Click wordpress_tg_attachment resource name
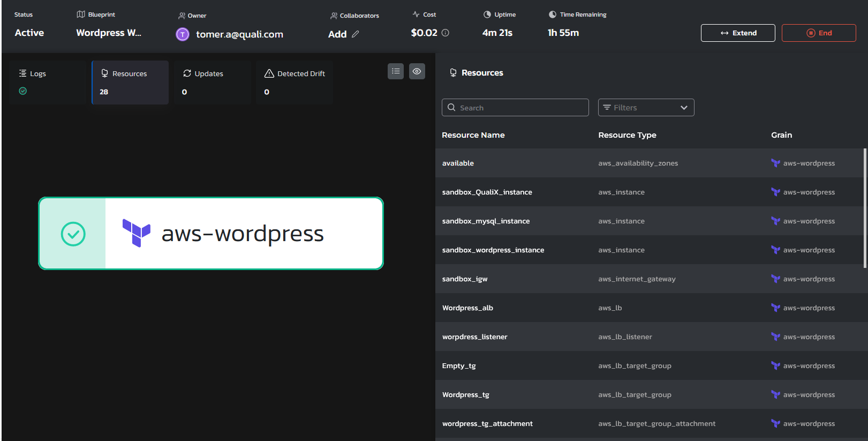 pyautogui.click(x=487, y=423)
